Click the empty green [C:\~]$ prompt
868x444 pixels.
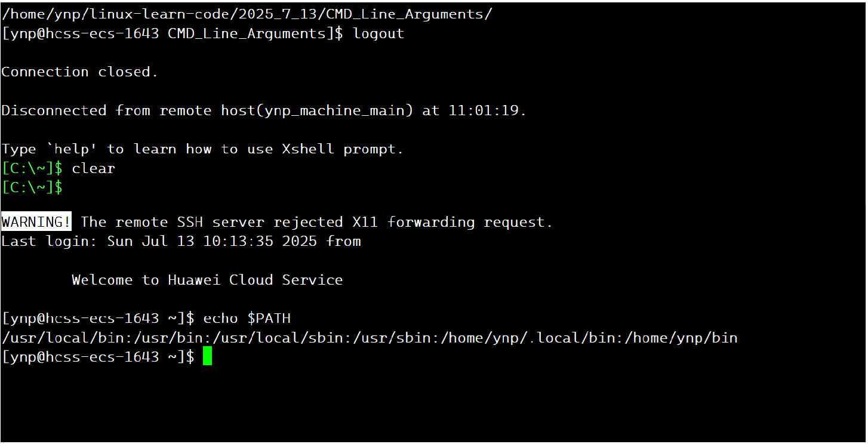(x=32, y=187)
